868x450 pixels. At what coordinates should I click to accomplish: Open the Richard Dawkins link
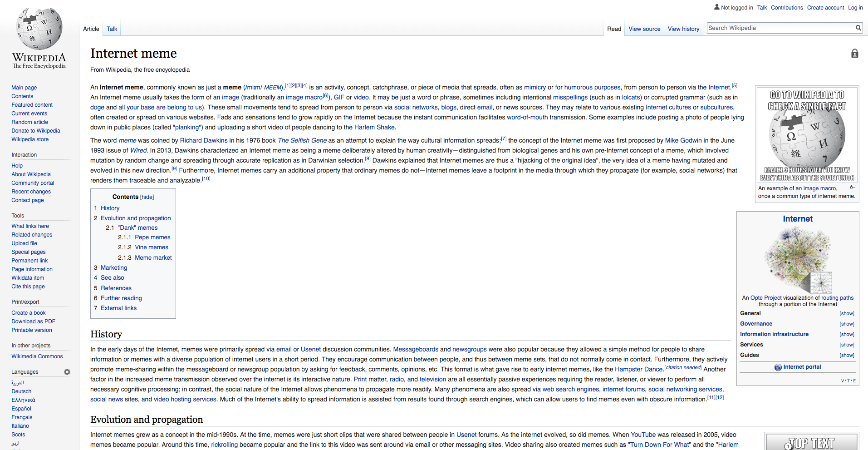coord(204,140)
